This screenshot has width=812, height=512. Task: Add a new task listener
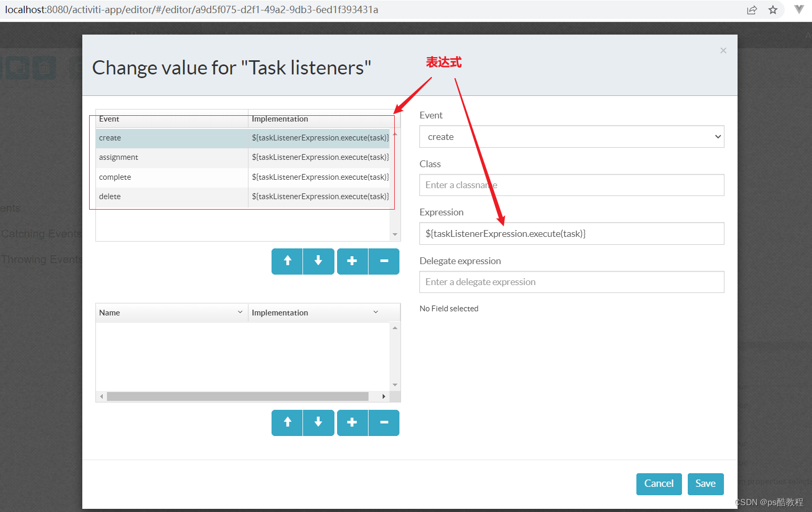[352, 261]
